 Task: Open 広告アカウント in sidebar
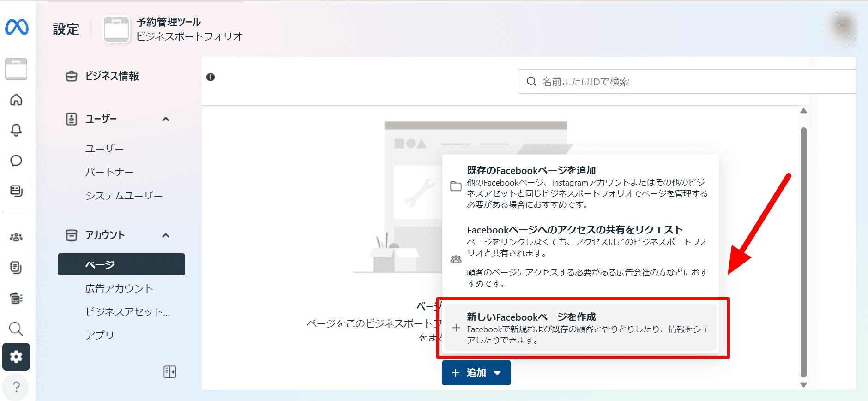click(x=119, y=288)
